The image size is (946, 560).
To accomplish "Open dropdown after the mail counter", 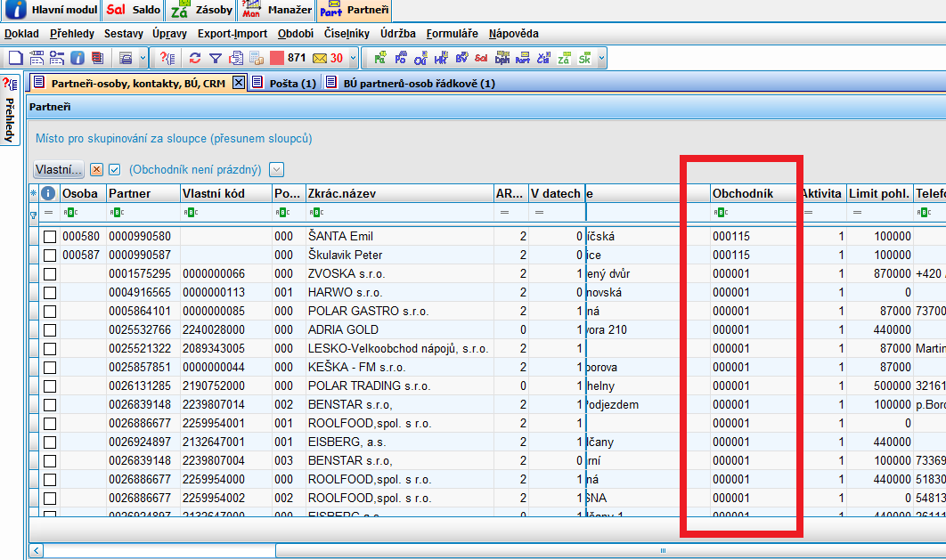I will [x=353, y=59].
